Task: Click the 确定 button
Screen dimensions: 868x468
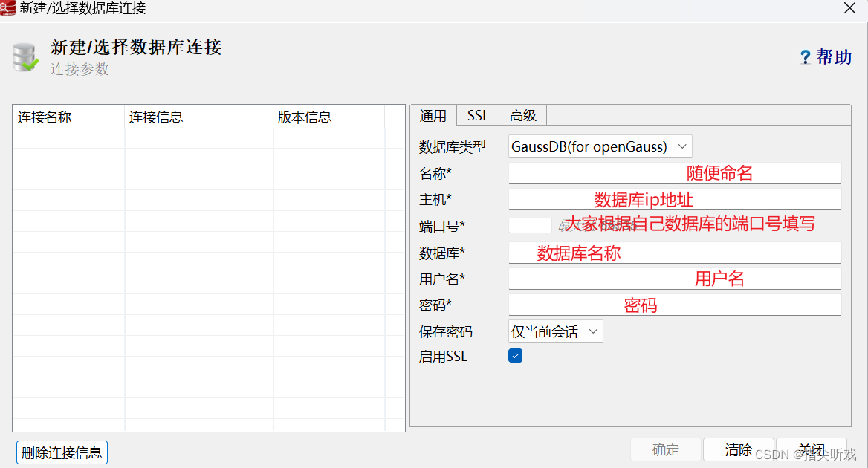Action: click(x=665, y=449)
